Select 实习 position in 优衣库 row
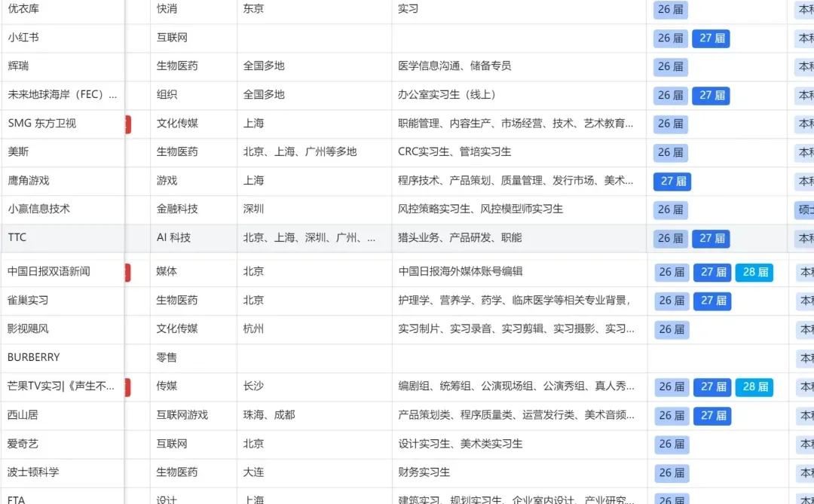 click(x=409, y=9)
